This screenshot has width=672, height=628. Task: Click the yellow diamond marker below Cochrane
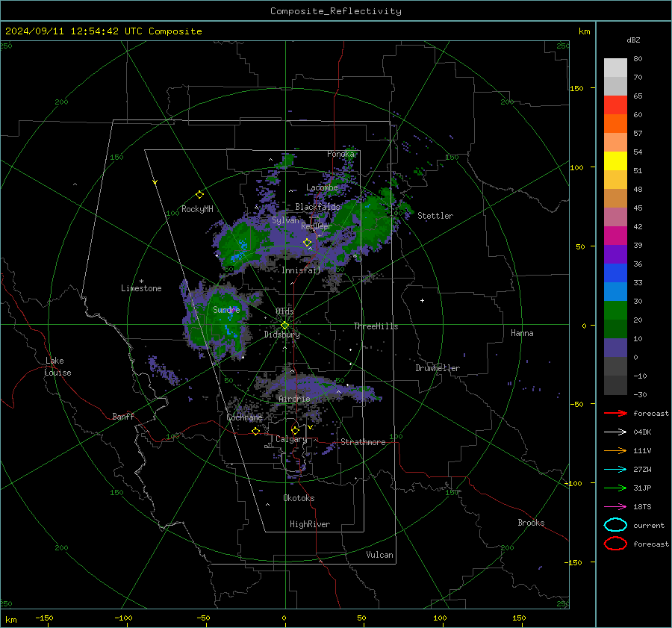point(255,432)
